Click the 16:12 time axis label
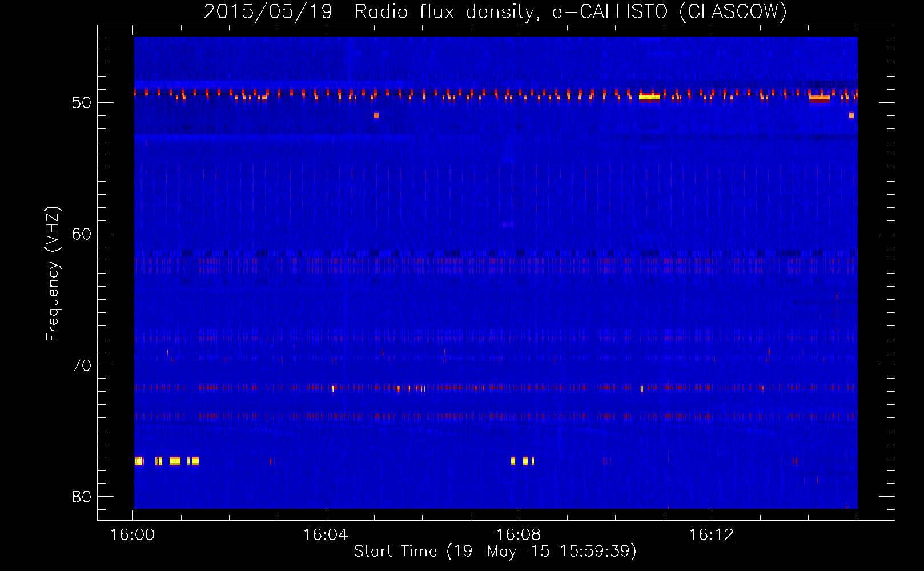The height and width of the screenshot is (571, 924). click(712, 535)
